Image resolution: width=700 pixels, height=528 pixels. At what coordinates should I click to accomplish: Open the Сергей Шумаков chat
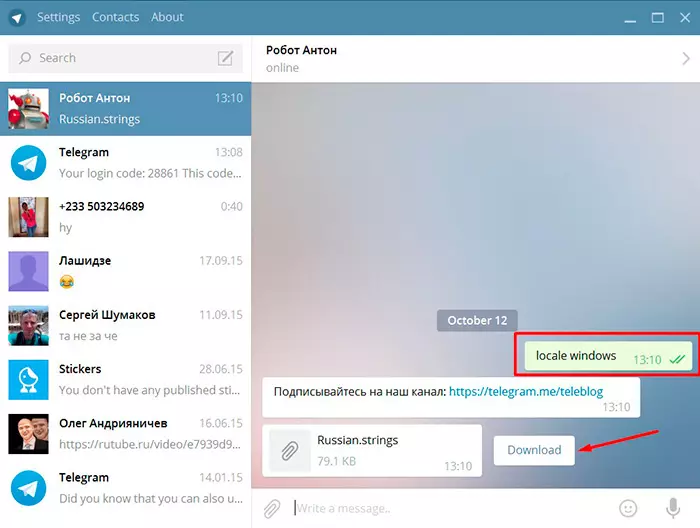pyautogui.click(x=125, y=325)
